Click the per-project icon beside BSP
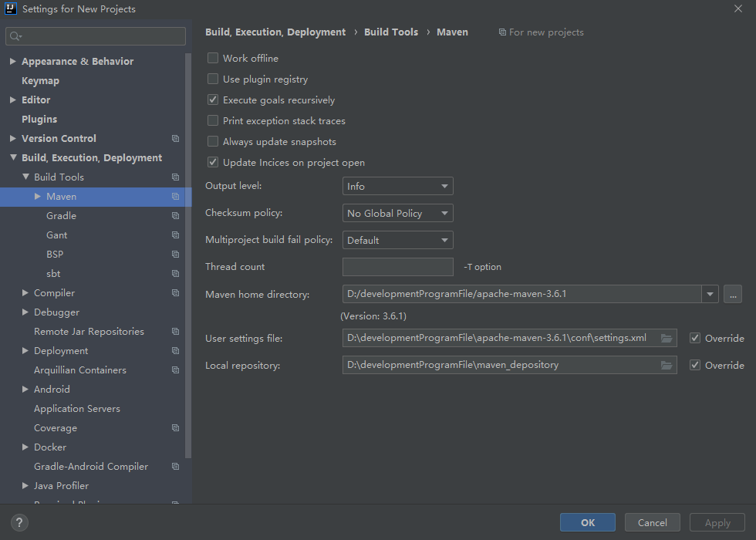This screenshot has height=540, width=756. pyautogui.click(x=176, y=254)
